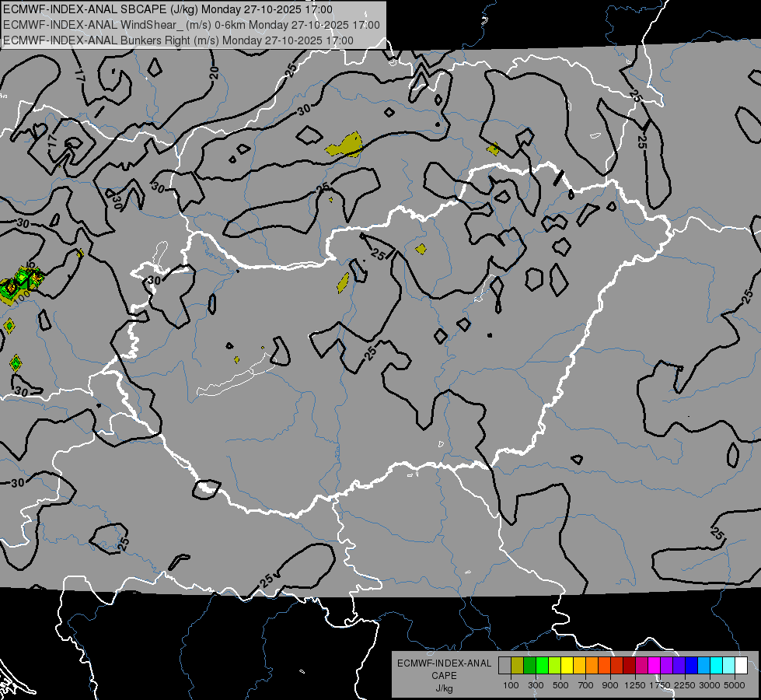
Task: Click the Bunkers Right (m/s) title line
Action: click(x=178, y=40)
